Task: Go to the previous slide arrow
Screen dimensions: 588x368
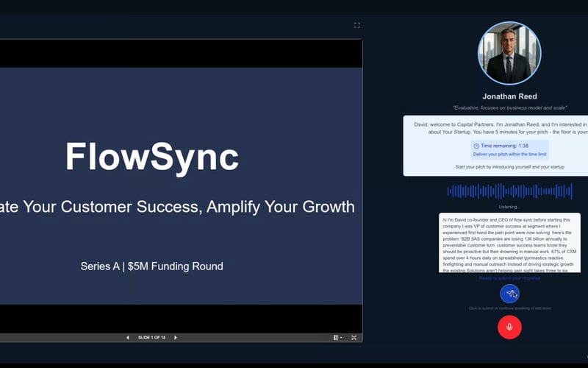Action: click(x=127, y=338)
